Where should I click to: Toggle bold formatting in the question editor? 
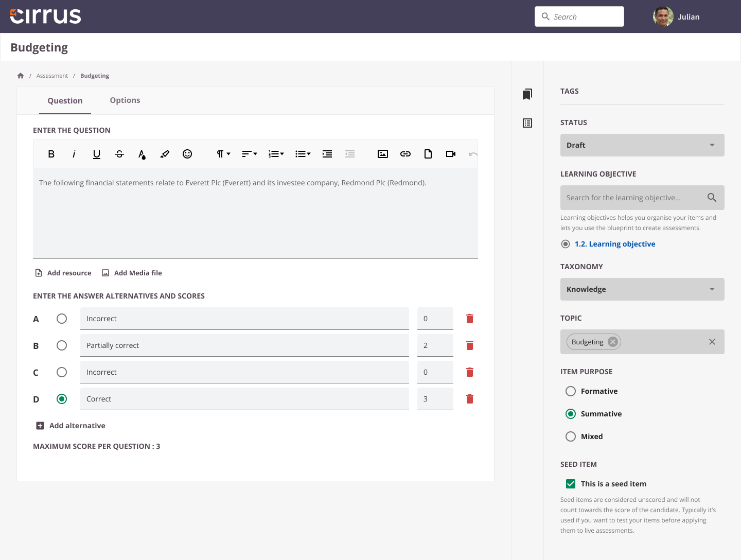pyautogui.click(x=51, y=154)
